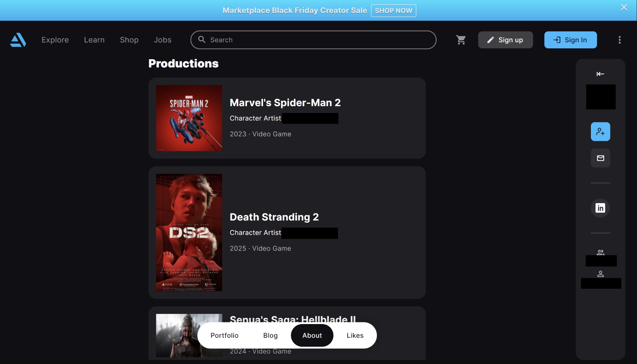This screenshot has width=637, height=364.
Task: Click the LinkedIn share icon
Action: pyautogui.click(x=600, y=208)
